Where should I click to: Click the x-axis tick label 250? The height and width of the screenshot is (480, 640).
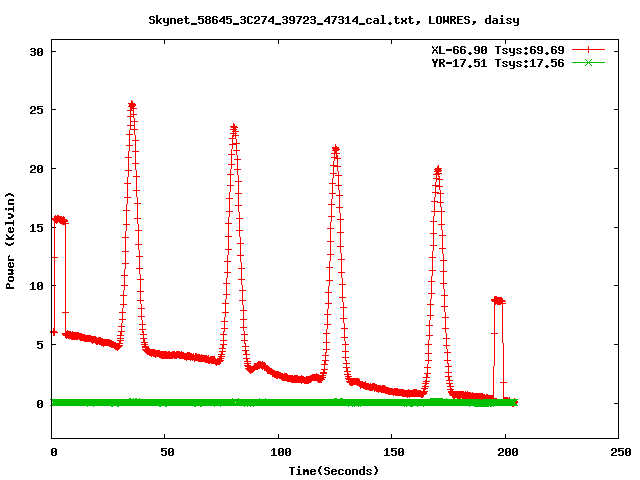pos(621,452)
